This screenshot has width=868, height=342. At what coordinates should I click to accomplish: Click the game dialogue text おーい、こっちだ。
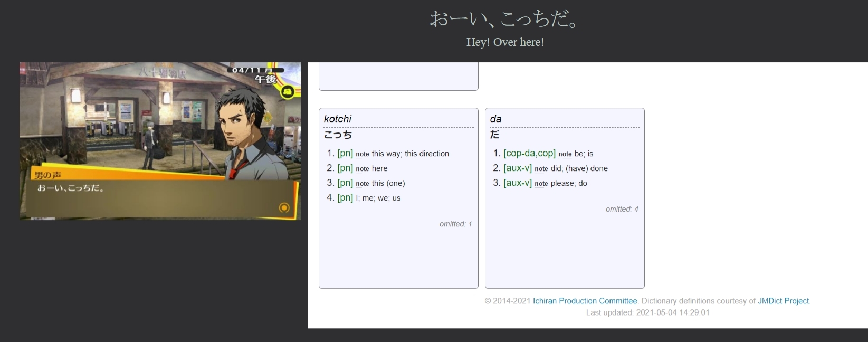71,188
